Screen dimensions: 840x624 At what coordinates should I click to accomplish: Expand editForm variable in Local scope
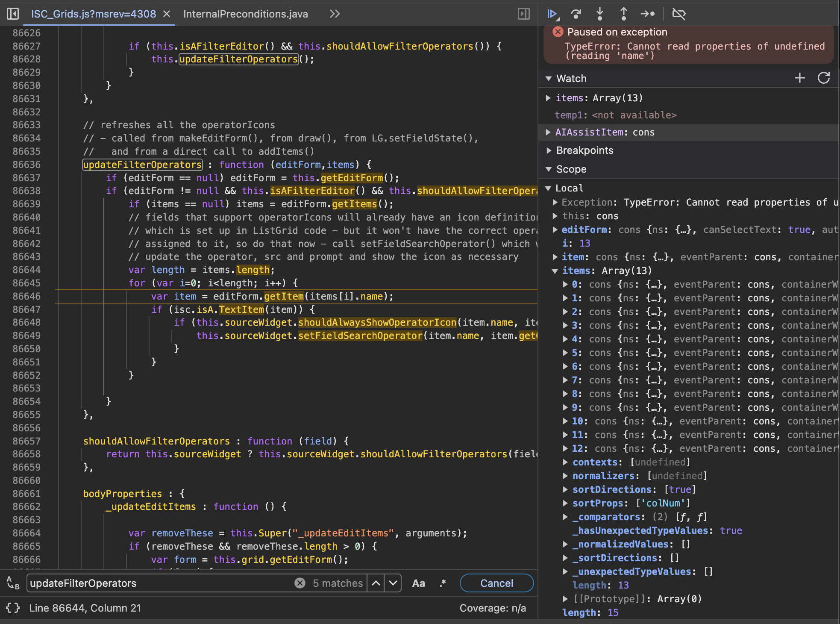coord(555,230)
